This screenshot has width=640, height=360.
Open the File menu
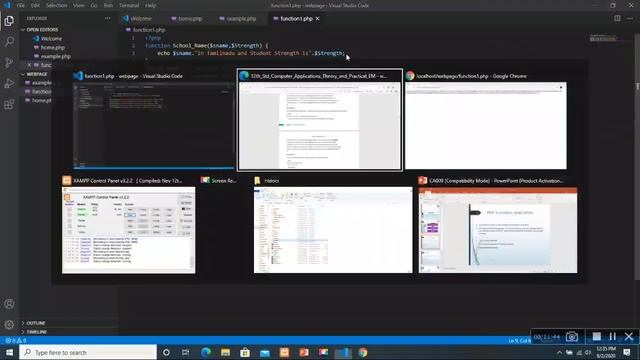pyautogui.click(x=20, y=5)
